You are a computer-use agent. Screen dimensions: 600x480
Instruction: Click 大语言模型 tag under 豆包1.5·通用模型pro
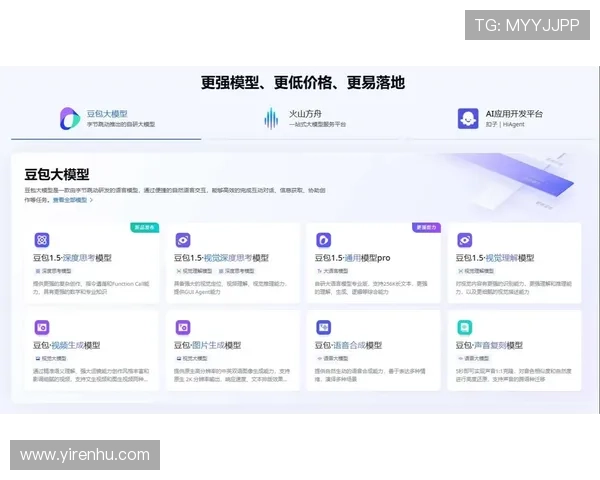coord(333,271)
